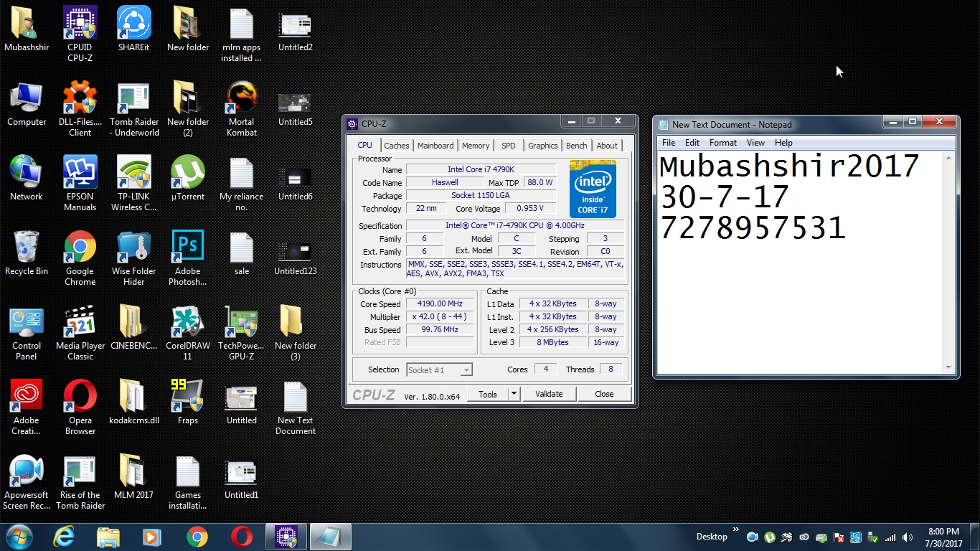Click the volume speaker tray icon
Image resolution: width=980 pixels, height=551 pixels.
tap(908, 537)
